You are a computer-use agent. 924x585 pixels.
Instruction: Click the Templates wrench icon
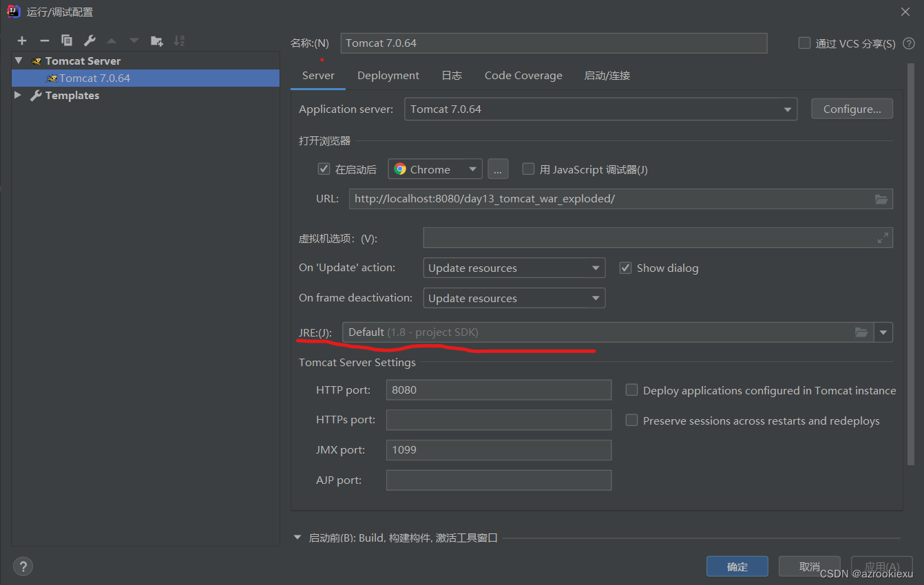tap(36, 96)
